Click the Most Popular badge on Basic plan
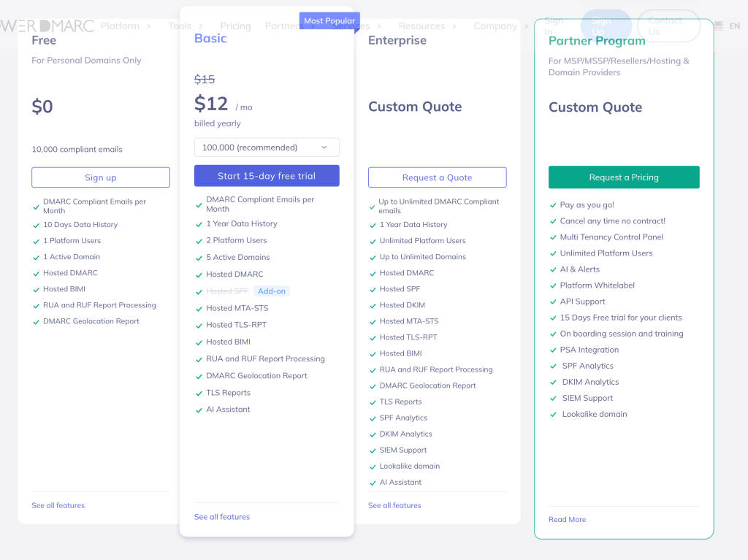Viewport: 748px width, 560px height. point(329,20)
